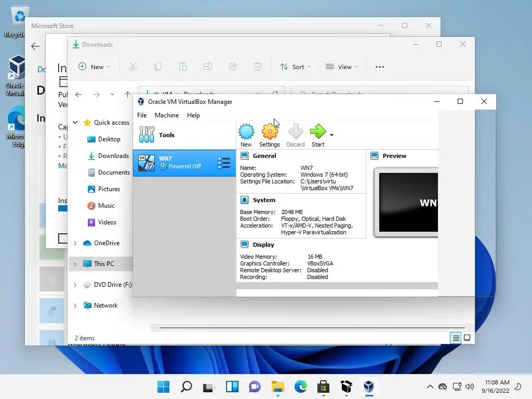Open Windows Start menu
532x399 pixels.
coord(163,387)
